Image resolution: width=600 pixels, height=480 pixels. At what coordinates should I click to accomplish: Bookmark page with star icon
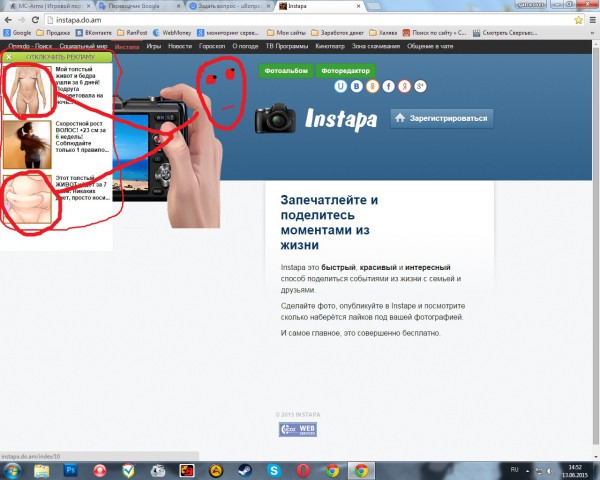pos(579,20)
